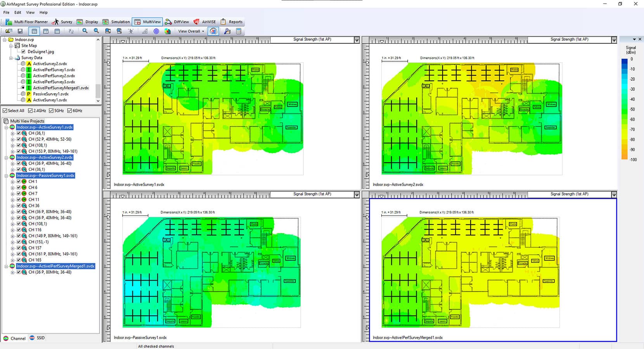The image size is (644, 349).
Task: Click the fit-to-screen monitor icon
Action: pos(119,31)
